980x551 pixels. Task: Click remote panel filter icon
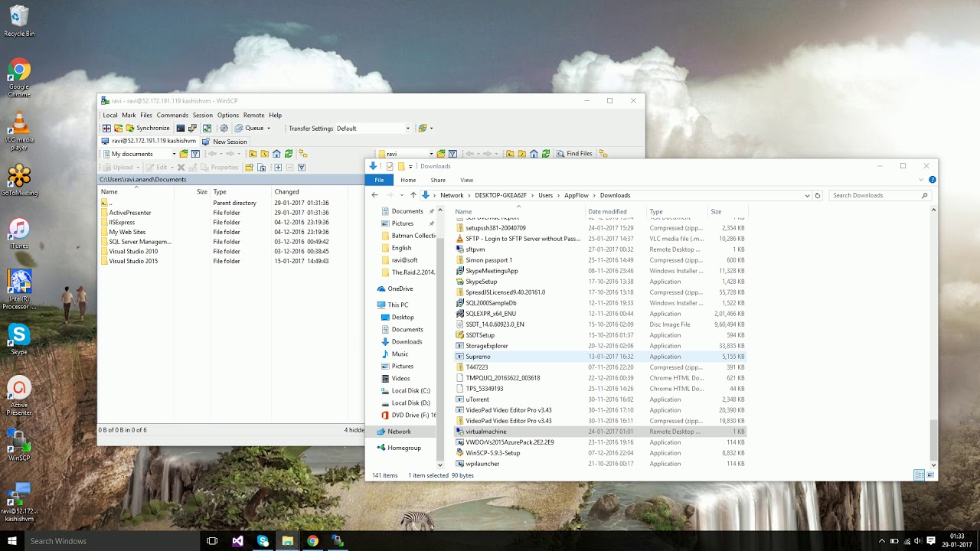click(452, 154)
